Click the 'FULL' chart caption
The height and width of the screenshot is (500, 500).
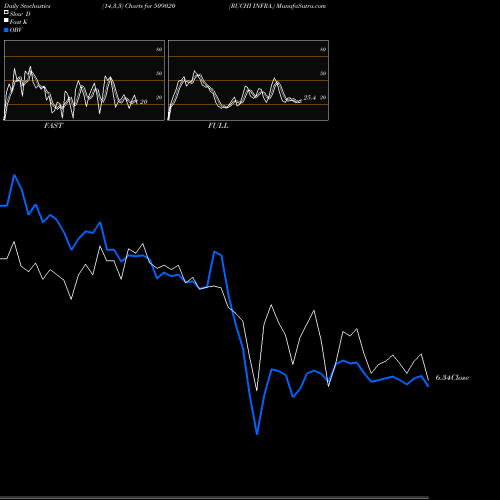pyautogui.click(x=218, y=126)
